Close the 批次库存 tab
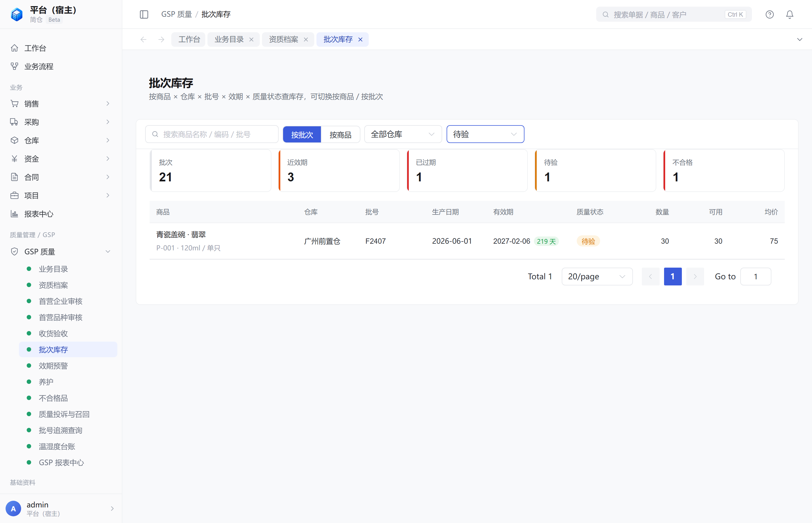Viewport: 812px width, 523px height. tap(360, 40)
